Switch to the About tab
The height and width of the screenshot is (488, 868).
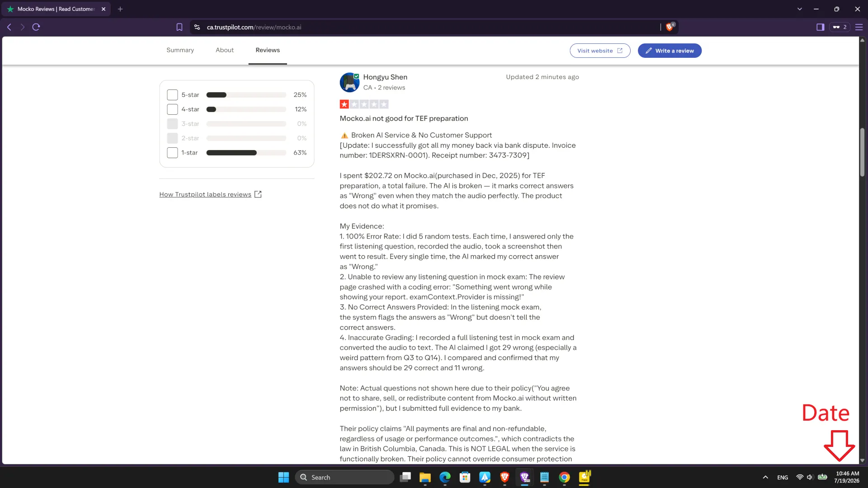[225, 50]
